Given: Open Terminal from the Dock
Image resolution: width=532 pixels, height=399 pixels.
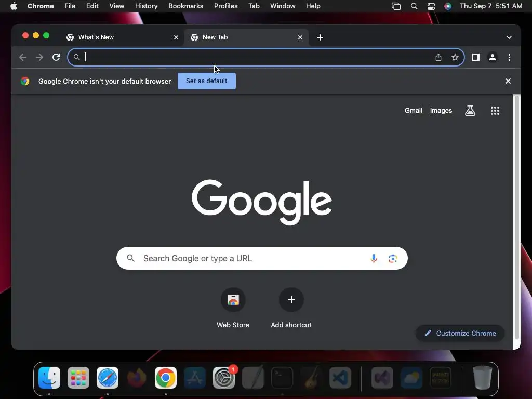Looking at the screenshot, I should coord(282,378).
